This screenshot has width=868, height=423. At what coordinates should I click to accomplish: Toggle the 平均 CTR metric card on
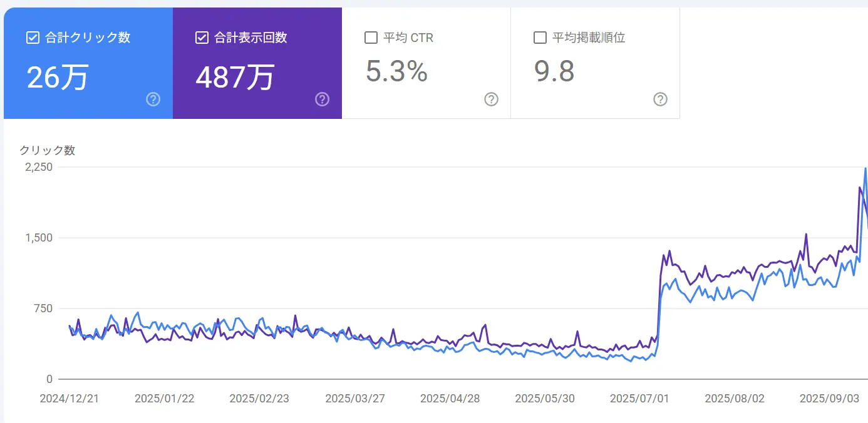(426, 63)
